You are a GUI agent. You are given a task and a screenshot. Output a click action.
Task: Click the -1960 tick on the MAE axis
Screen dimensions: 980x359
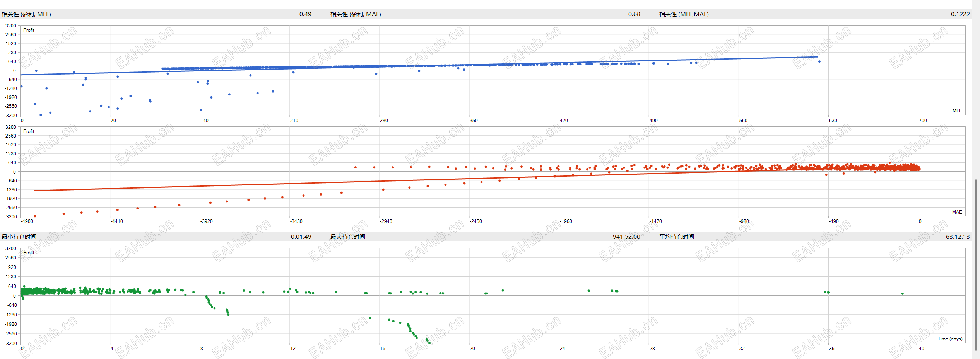[x=566, y=222]
